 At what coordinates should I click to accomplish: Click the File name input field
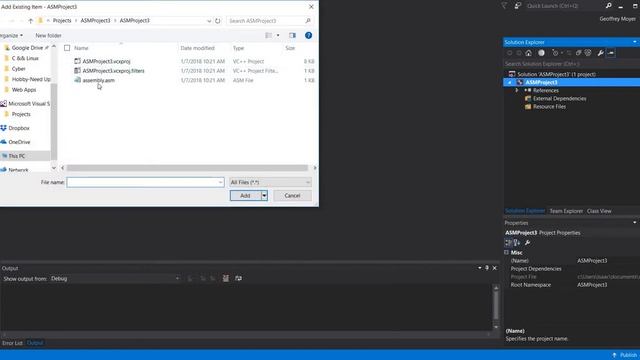145,182
